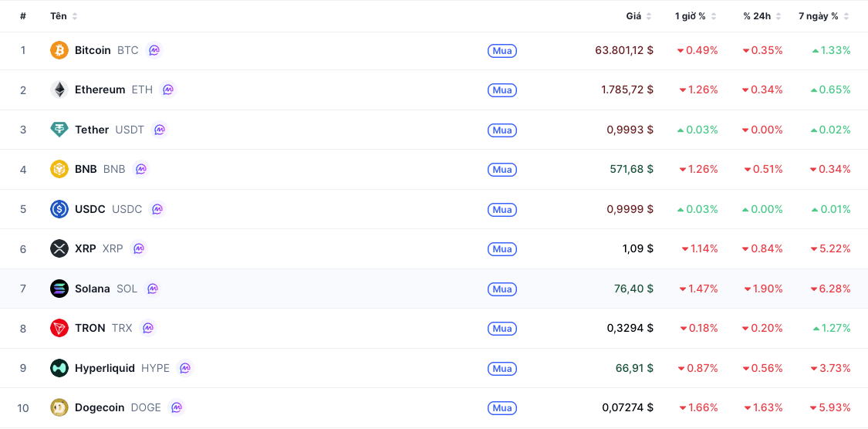The image size is (868, 429).
Task: Sort by the 7 ngày % column
Action: [x=824, y=17]
